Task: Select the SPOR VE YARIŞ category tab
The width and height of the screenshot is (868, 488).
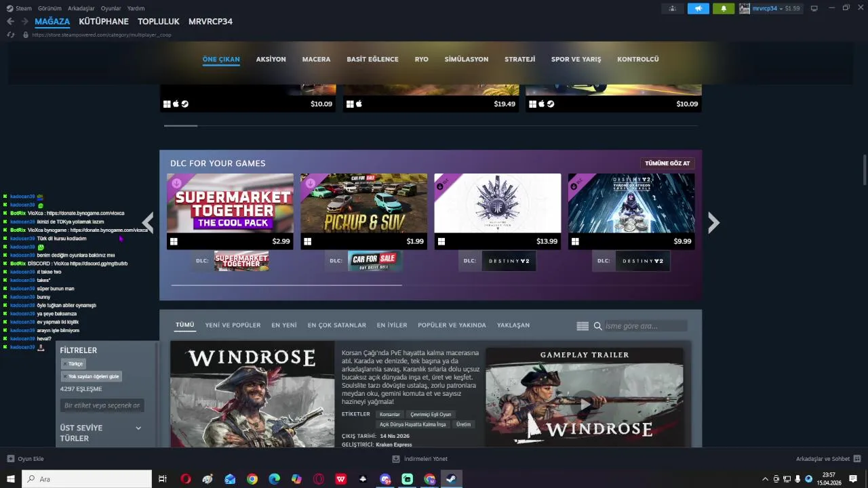Action: (x=576, y=59)
